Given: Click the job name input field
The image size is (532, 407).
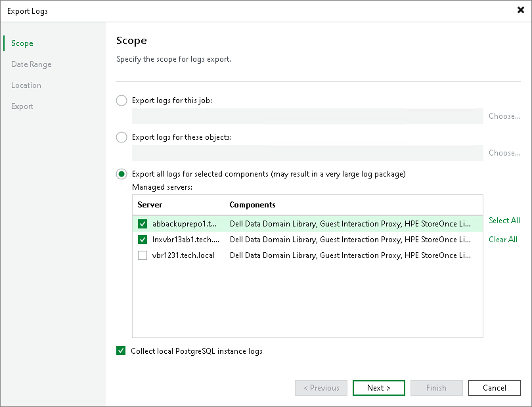Looking at the screenshot, I should (x=307, y=116).
